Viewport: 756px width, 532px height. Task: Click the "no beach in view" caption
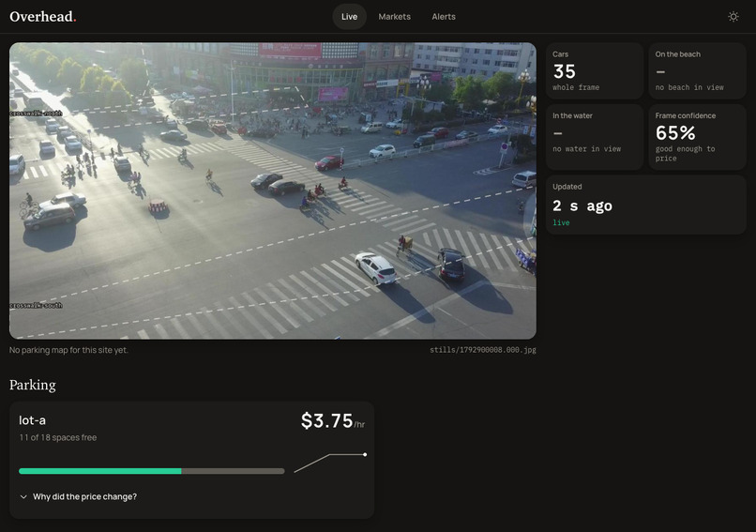689,87
